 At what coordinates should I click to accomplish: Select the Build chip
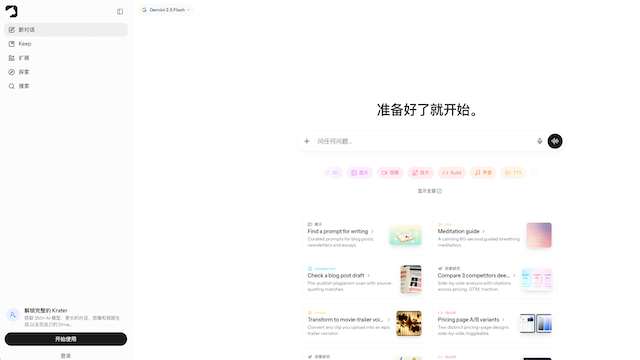(x=451, y=173)
